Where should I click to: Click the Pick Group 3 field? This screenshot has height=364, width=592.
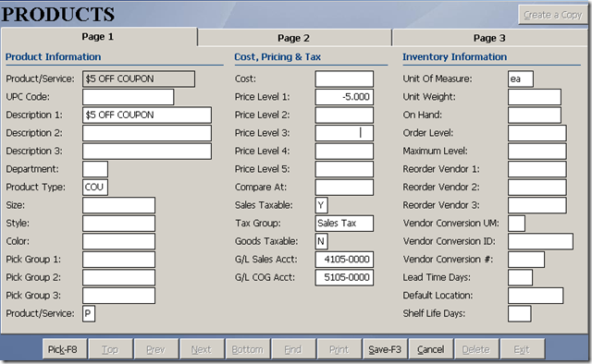(118, 296)
